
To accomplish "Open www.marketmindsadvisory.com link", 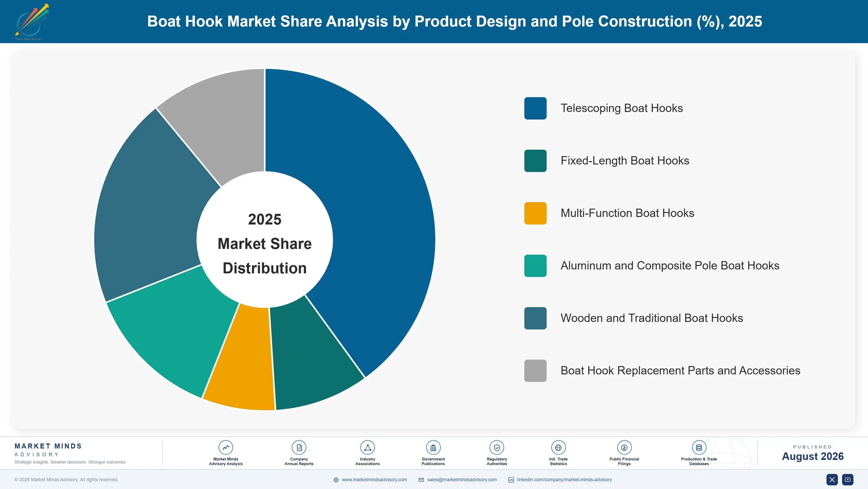I will coord(374,480).
